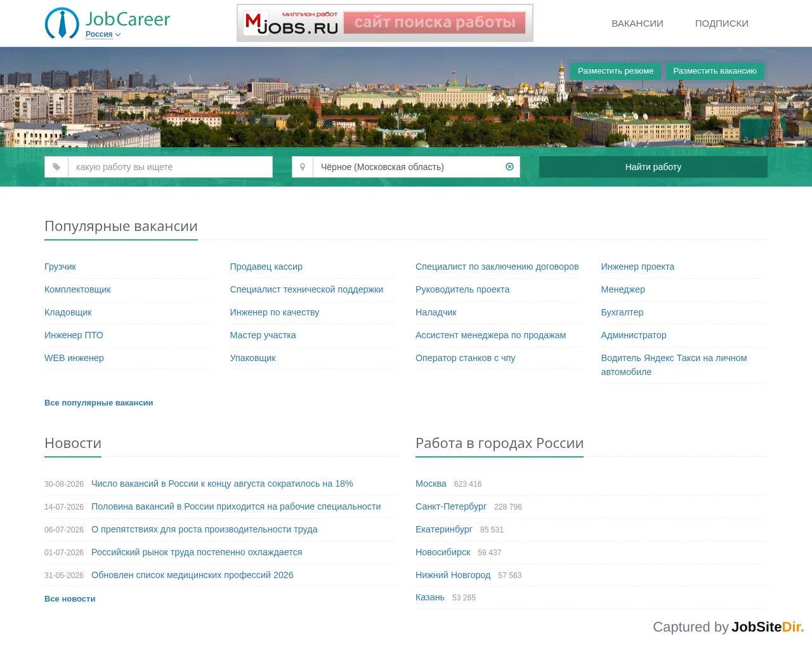This screenshot has height=646, width=812.
Task: Open the ПОДПИСКИ menu item
Action: [722, 23]
